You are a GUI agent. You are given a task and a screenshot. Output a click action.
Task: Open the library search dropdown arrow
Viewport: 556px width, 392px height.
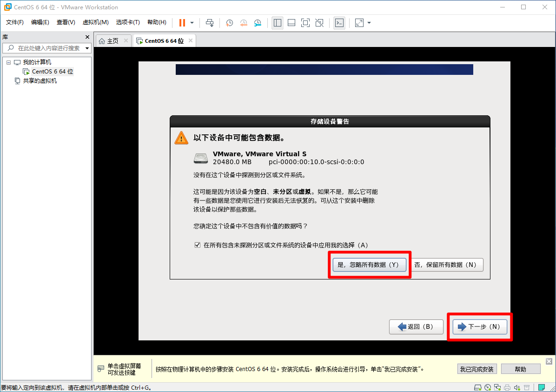click(x=87, y=48)
